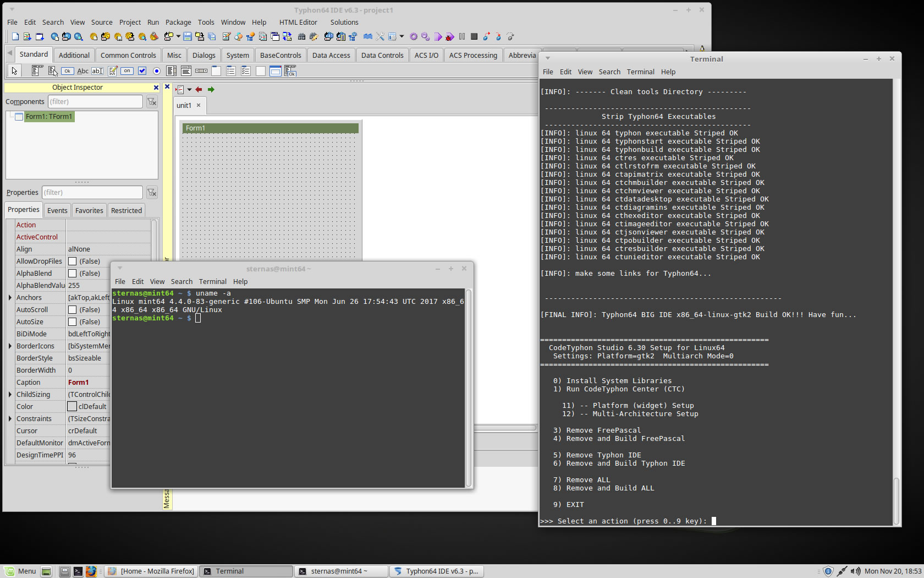Pick the TPopupMenu component icon
The image size is (924, 578).
pyautogui.click(x=53, y=70)
